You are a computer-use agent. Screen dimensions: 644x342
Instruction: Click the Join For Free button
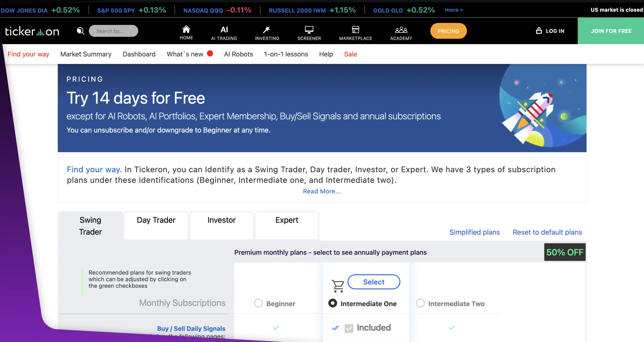611,31
